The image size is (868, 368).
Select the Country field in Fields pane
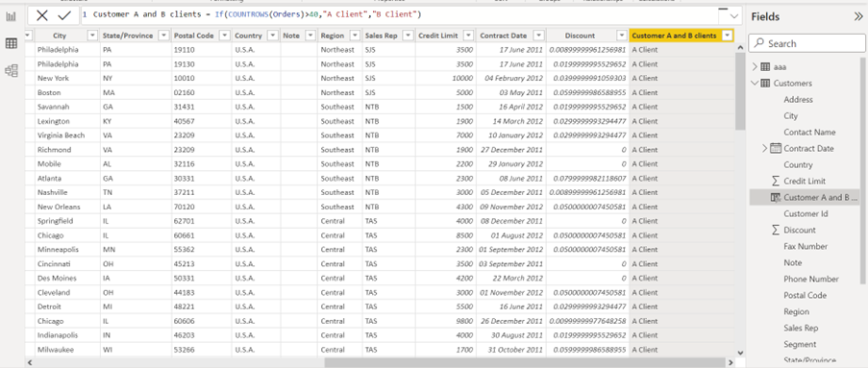tap(798, 165)
